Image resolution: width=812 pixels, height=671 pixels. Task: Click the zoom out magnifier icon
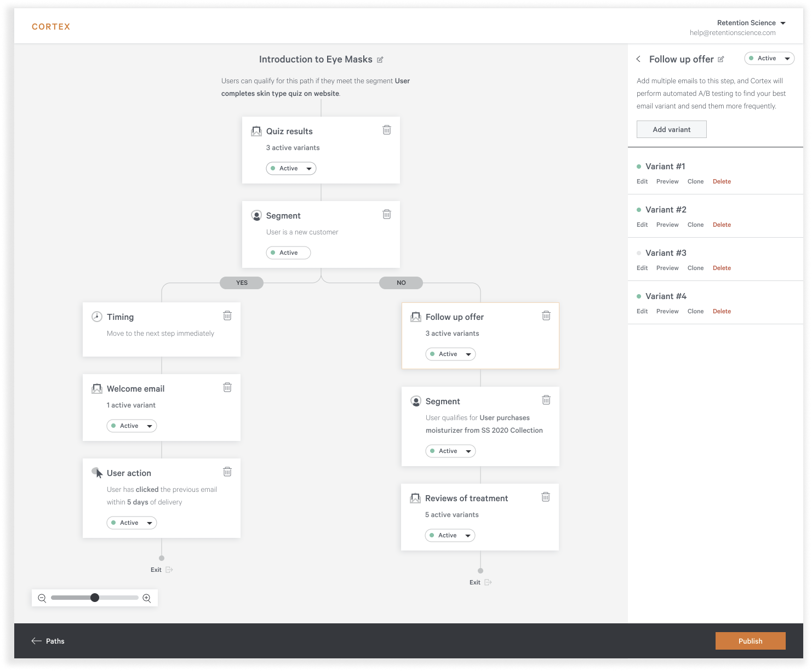(x=42, y=598)
